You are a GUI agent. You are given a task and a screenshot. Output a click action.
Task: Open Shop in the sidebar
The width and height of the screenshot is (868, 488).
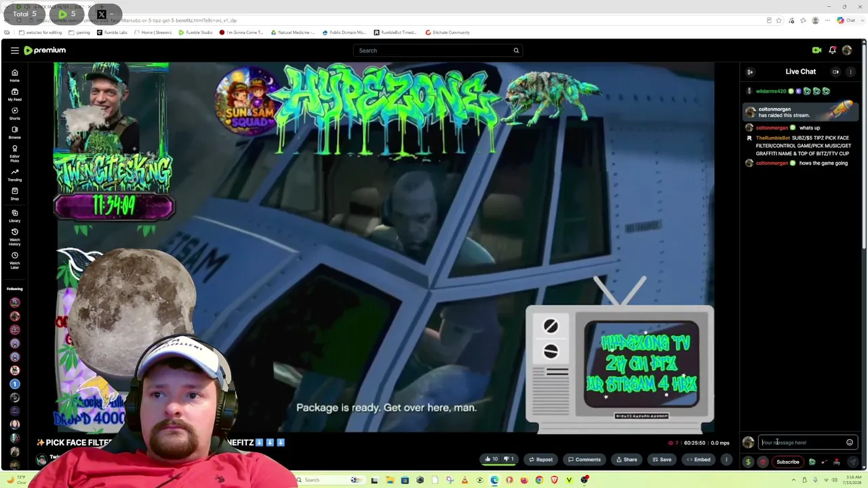click(14, 194)
